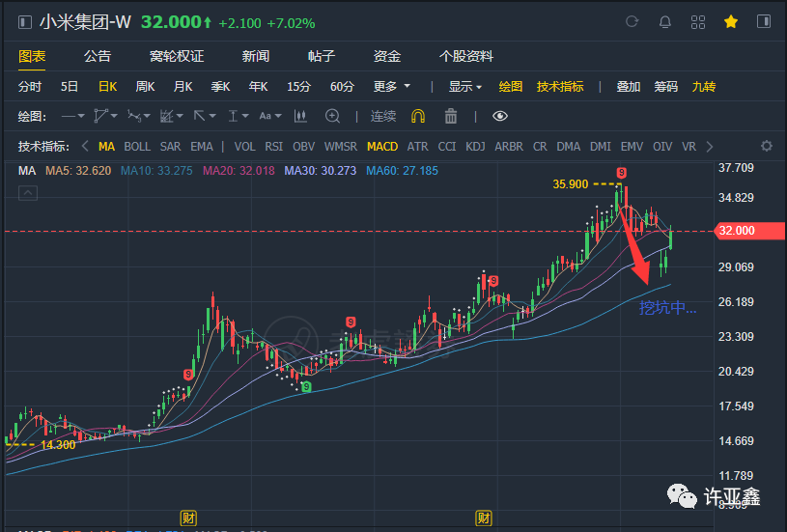This screenshot has height=532, width=787.
Task: Toggle 连续 continuous drawing mode
Action: [383, 117]
